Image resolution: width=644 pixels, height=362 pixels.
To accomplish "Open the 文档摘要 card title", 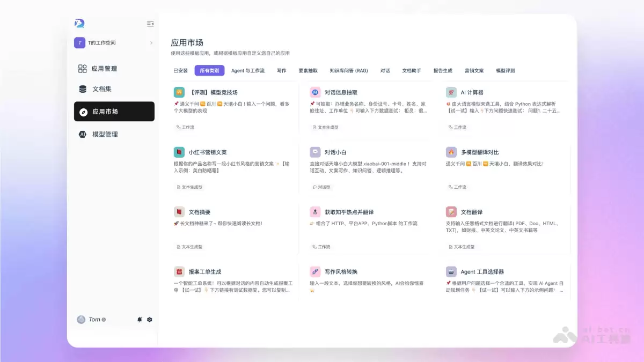I will 200,212.
